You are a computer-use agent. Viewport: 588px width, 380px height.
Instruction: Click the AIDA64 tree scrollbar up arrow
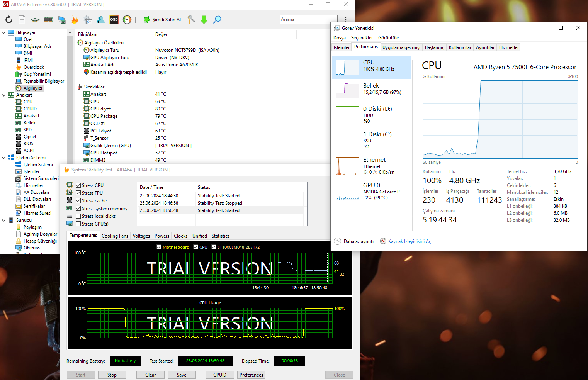click(70, 33)
